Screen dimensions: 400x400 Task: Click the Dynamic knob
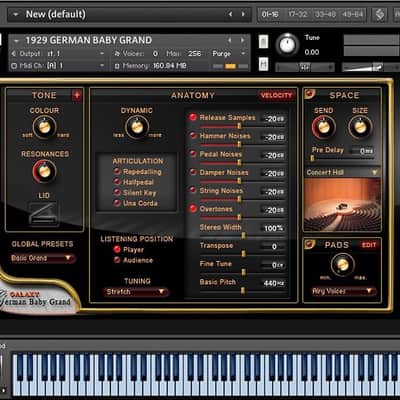pos(137,127)
